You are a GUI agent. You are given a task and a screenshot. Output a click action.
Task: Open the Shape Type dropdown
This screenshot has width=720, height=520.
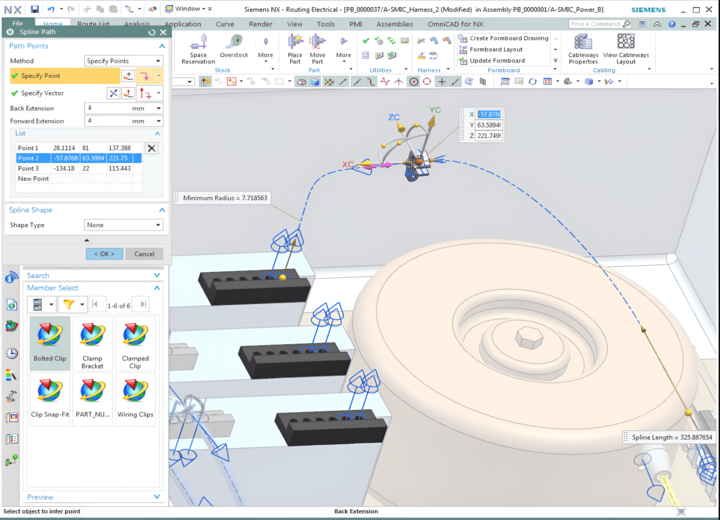coord(124,225)
